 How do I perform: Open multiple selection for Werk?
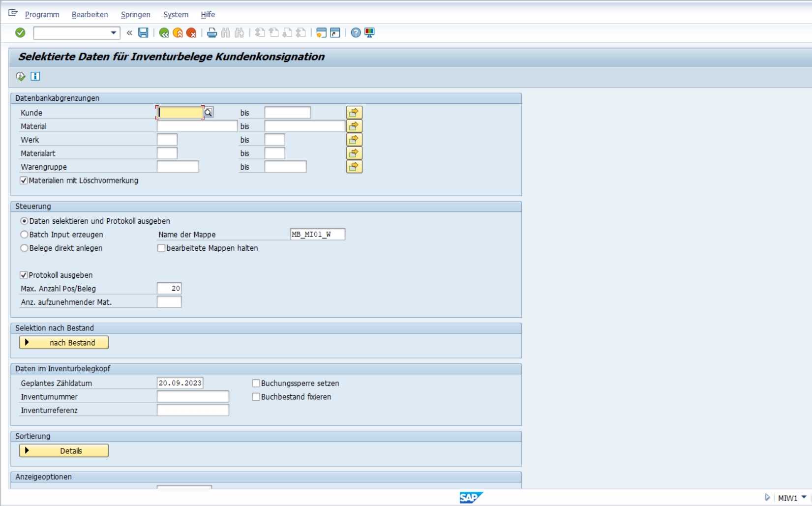(354, 140)
